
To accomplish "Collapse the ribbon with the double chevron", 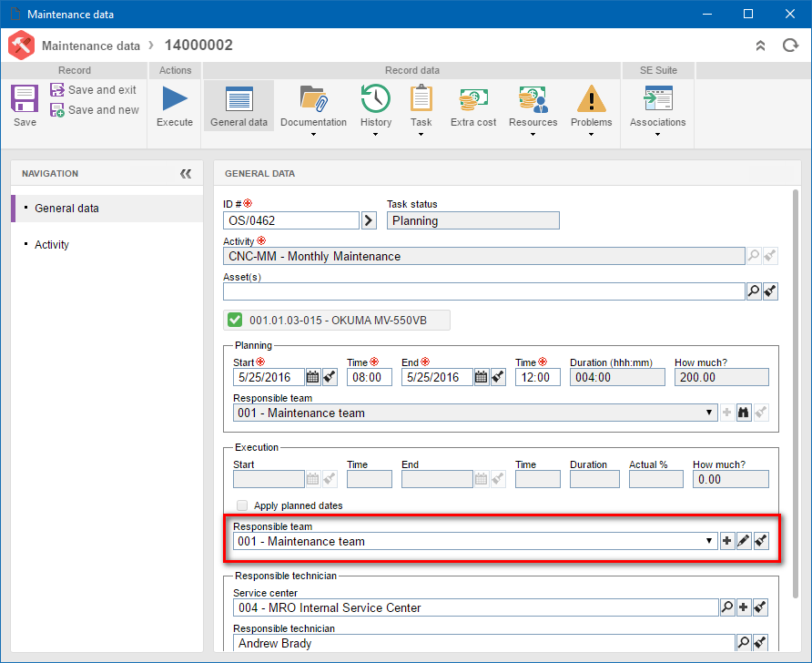I will [760, 46].
